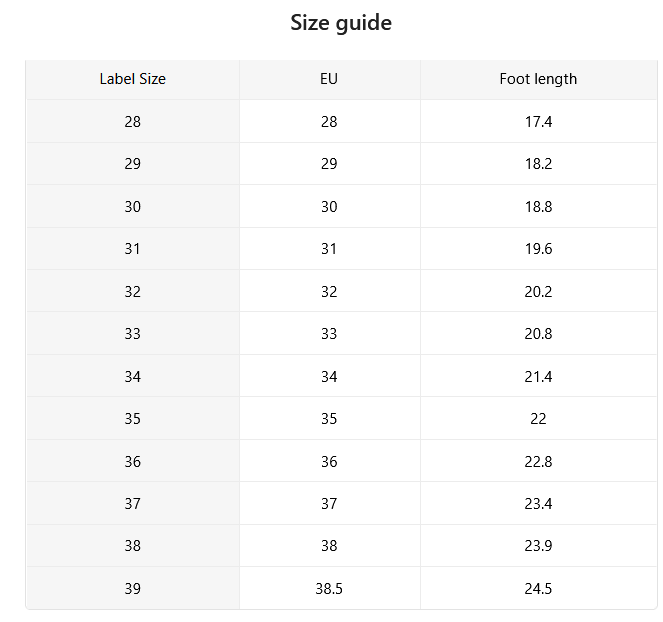The image size is (663, 622).
Task: Click foot length 20.8 cell
Action: [x=538, y=334]
